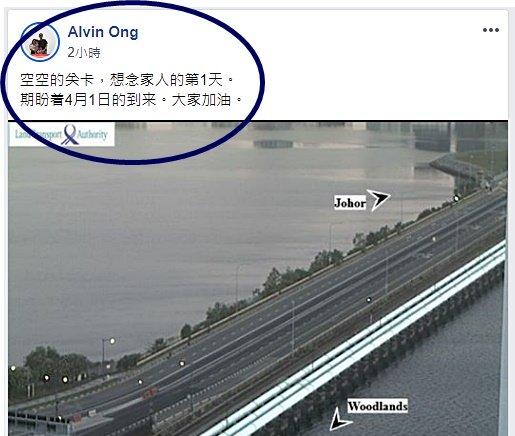Screen dimensions: 515x436
Task: Click the Johor label on the camera image
Action: coord(350,203)
